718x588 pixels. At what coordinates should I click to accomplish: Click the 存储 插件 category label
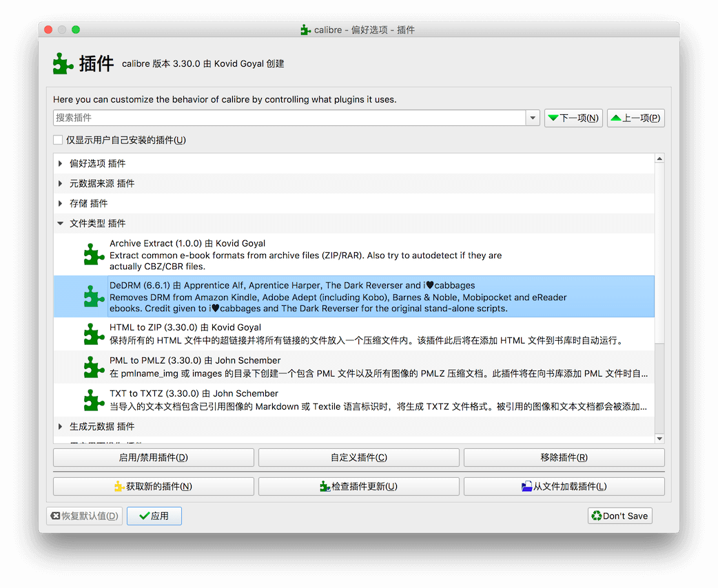point(89,203)
